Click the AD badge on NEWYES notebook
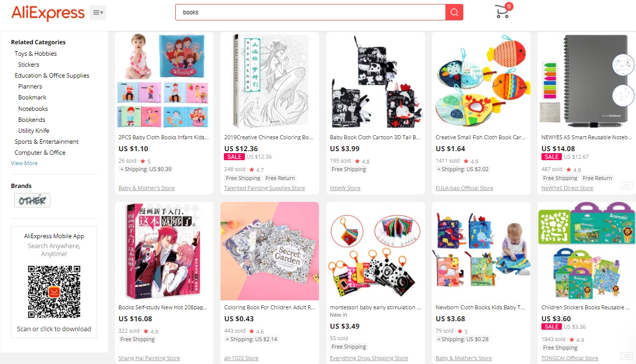 click(x=627, y=185)
